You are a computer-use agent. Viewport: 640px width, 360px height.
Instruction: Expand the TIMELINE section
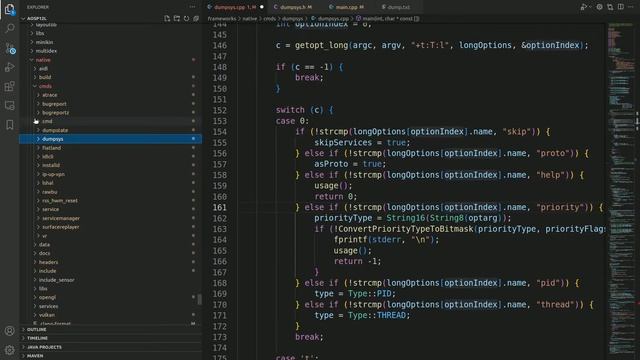click(110, 338)
